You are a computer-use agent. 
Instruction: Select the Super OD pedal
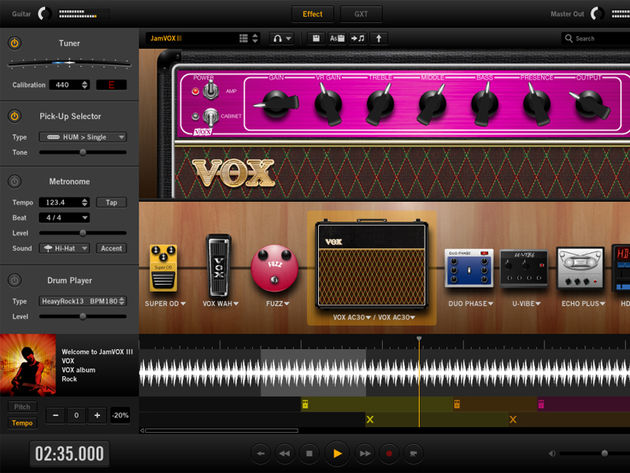[163, 268]
